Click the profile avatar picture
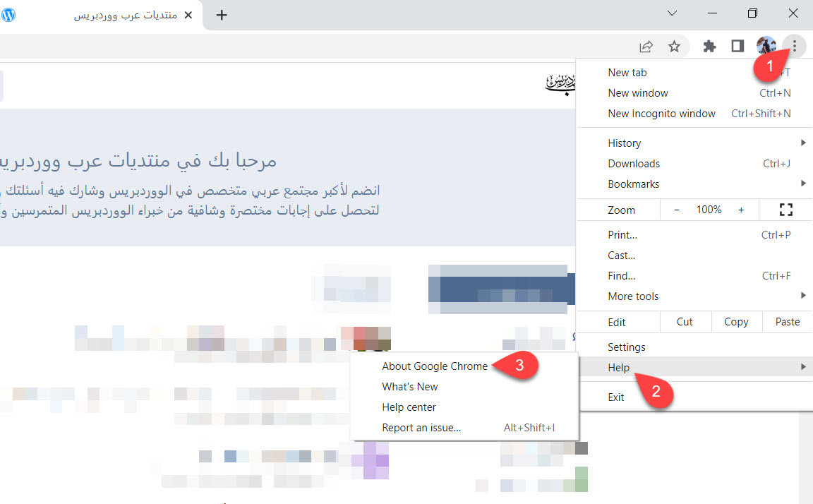This screenshot has width=813, height=504. [x=766, y=46]
